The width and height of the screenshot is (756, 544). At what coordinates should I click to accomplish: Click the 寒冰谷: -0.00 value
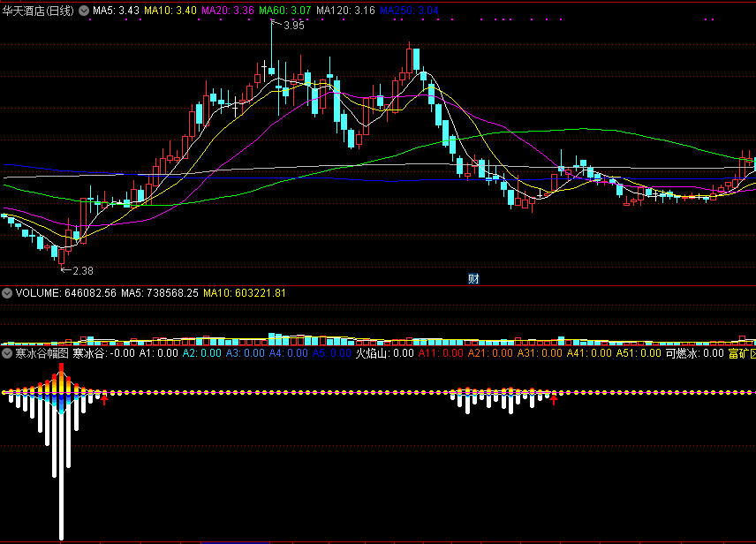(x=103, y=353)
